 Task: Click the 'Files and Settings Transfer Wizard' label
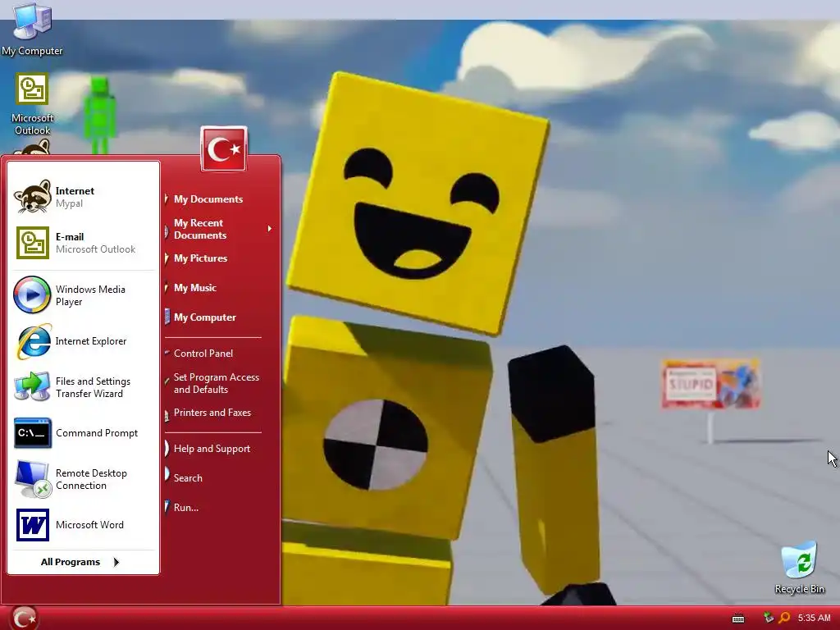94,387
